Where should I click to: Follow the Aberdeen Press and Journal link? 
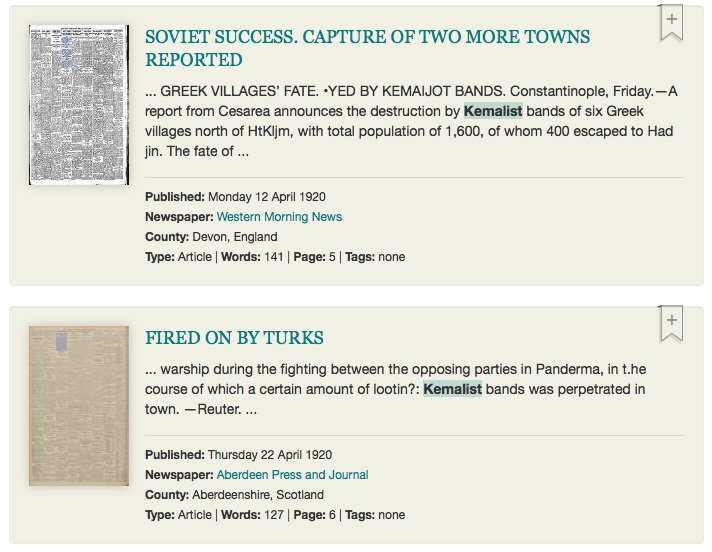pyautogui.click(x=292, y=475)
